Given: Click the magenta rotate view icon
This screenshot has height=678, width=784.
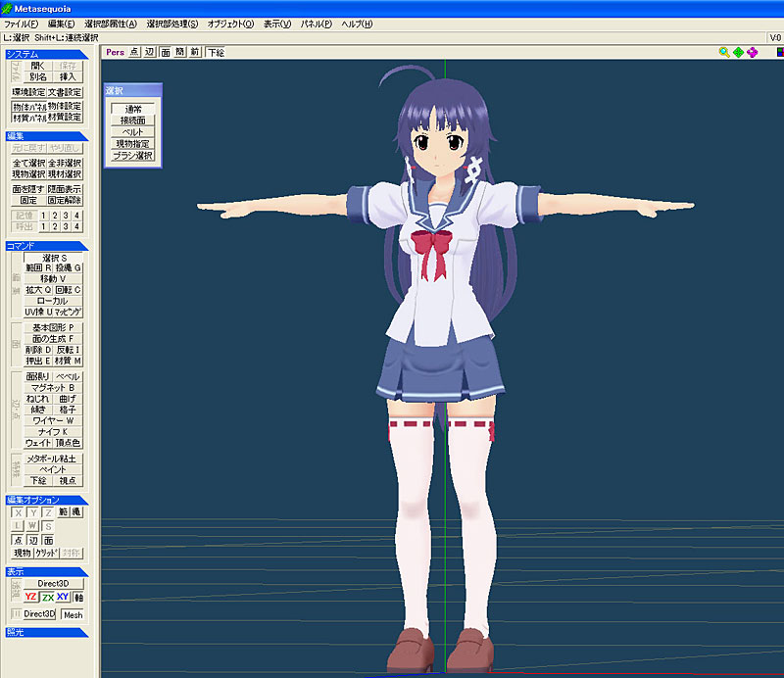Looking at the screenshot, I should pos(752,52).
